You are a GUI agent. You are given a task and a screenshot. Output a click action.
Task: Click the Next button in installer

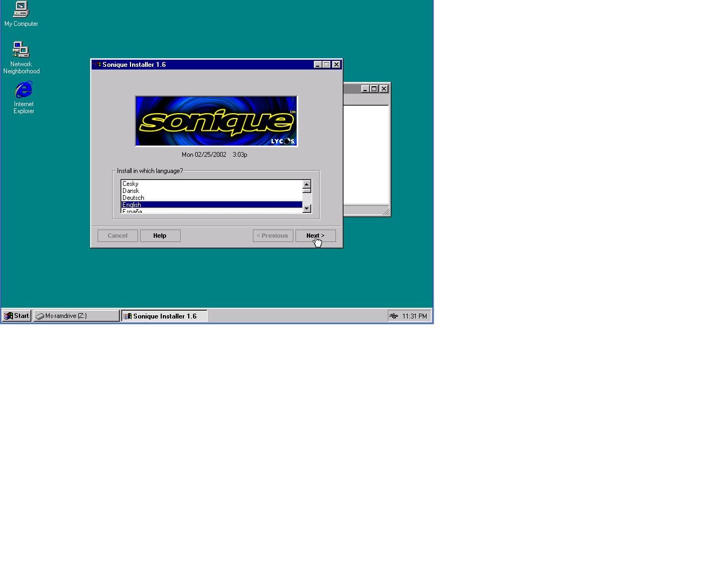coord(315,235)
